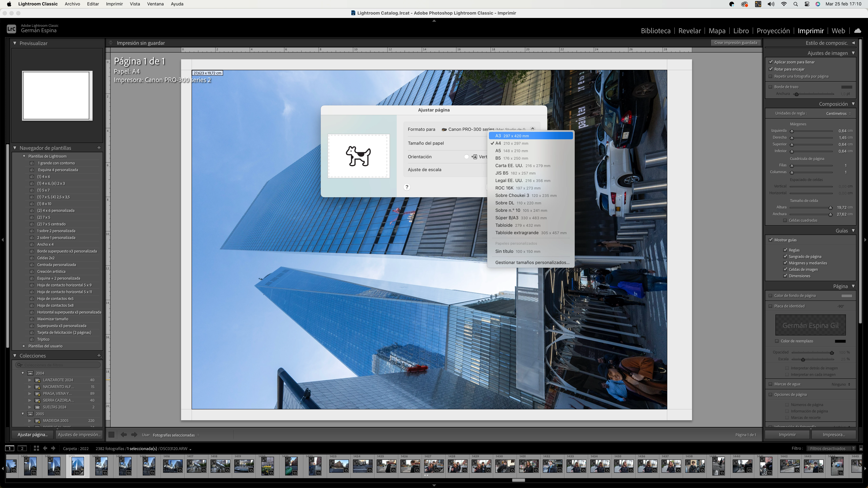Click the help question mark button

407,187
